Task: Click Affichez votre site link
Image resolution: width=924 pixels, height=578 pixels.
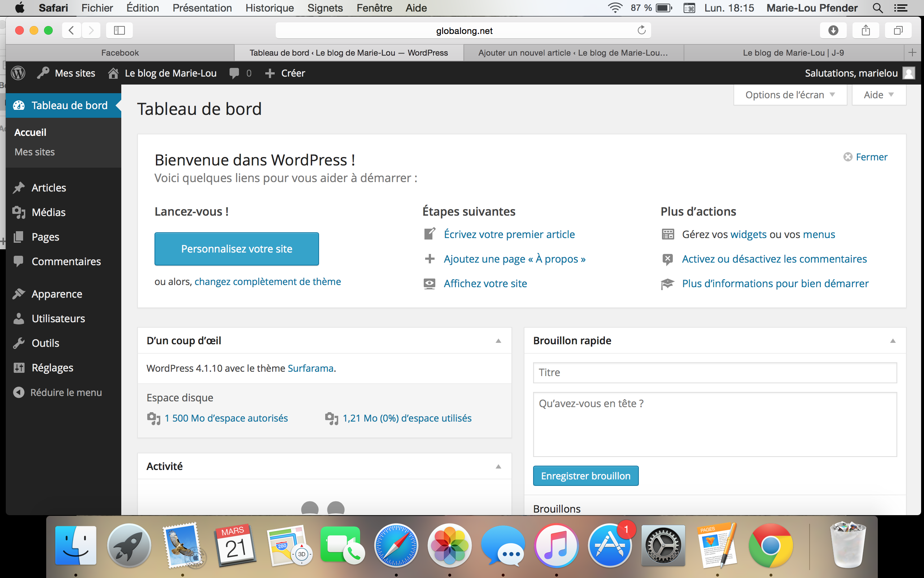Action: point(485,283)
